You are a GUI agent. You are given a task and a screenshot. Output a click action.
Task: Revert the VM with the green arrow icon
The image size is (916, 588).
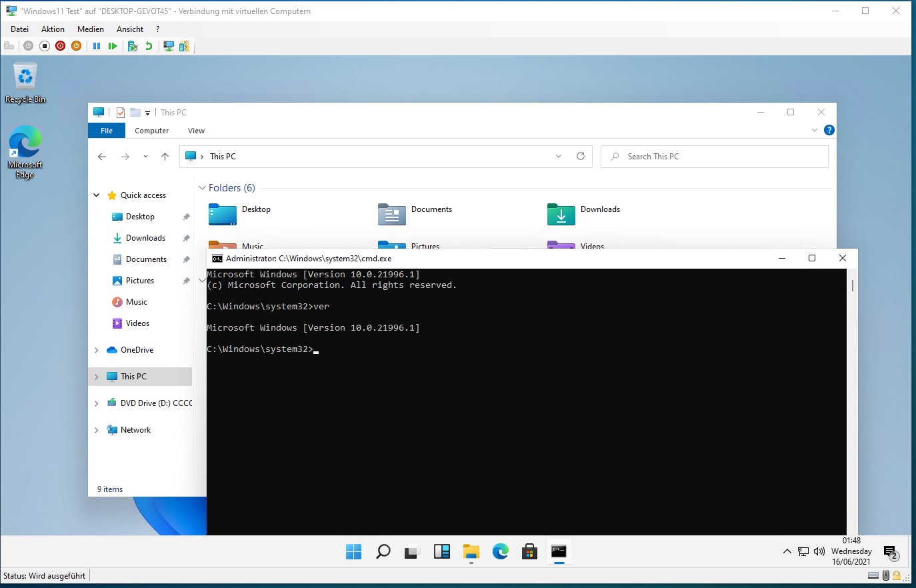pyautogui.click(x=149, y=46)
